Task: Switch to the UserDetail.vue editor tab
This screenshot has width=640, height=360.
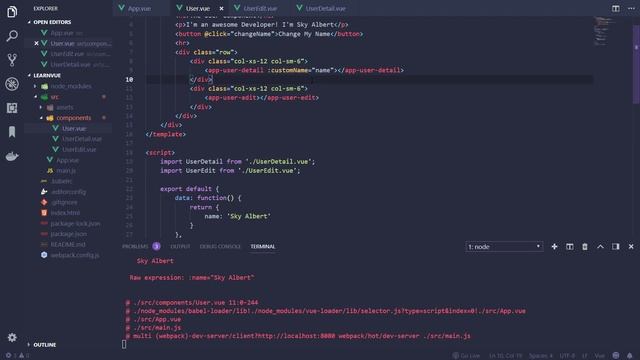Action: (x=325, y=8)
